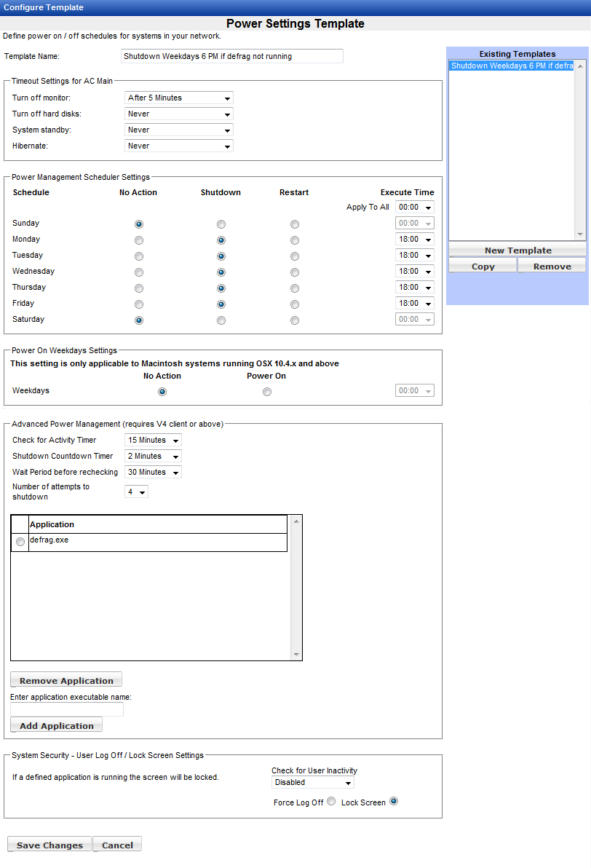Open the Apply To All time dropdown
Screen dimensions: 591x868
coord(414,208)
